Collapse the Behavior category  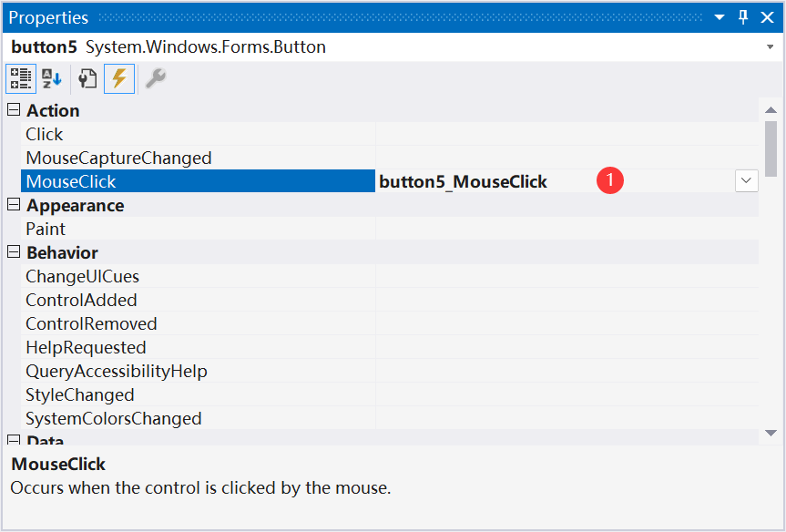[x=14, y=251]
